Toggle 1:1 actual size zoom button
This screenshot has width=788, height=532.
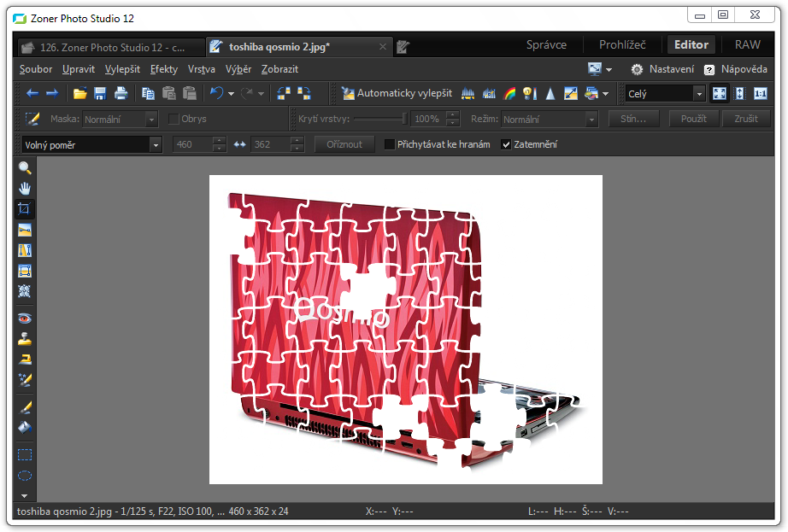click(761, 93)
